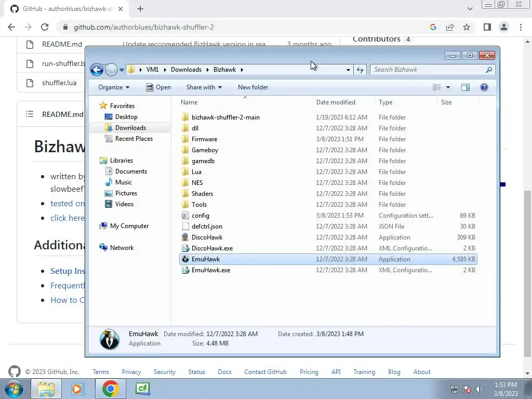Click the search magnifier in Explorer
This screenshot has height=399, width=532.
point(489,70)
